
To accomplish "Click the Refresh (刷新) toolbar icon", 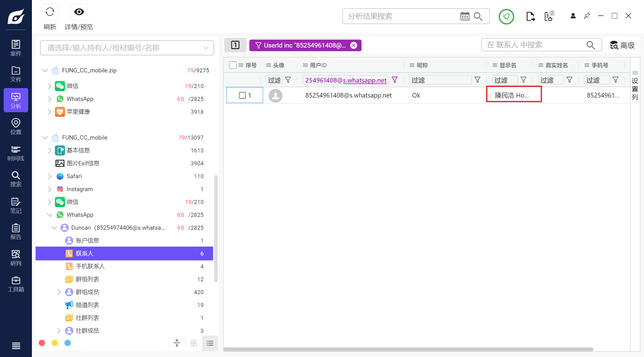I will pyautogui.click(x=50, y=12).
